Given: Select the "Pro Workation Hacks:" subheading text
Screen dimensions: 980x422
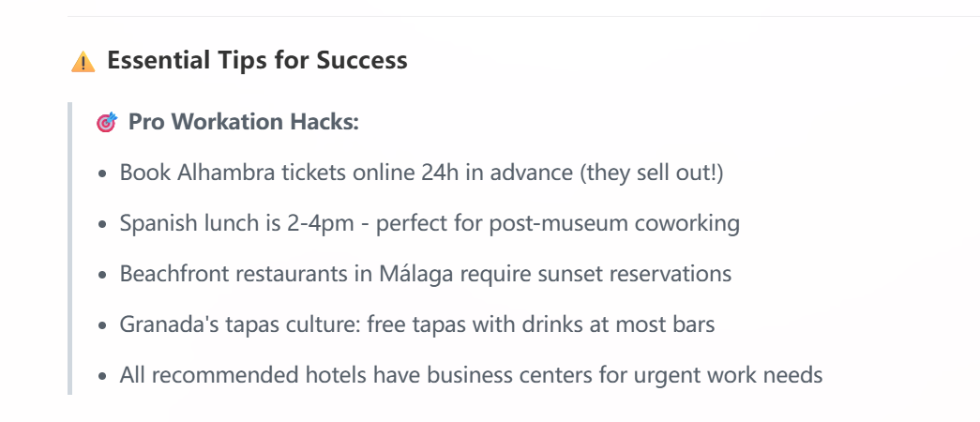Looking at the screenshot, I should click(243, 123).
